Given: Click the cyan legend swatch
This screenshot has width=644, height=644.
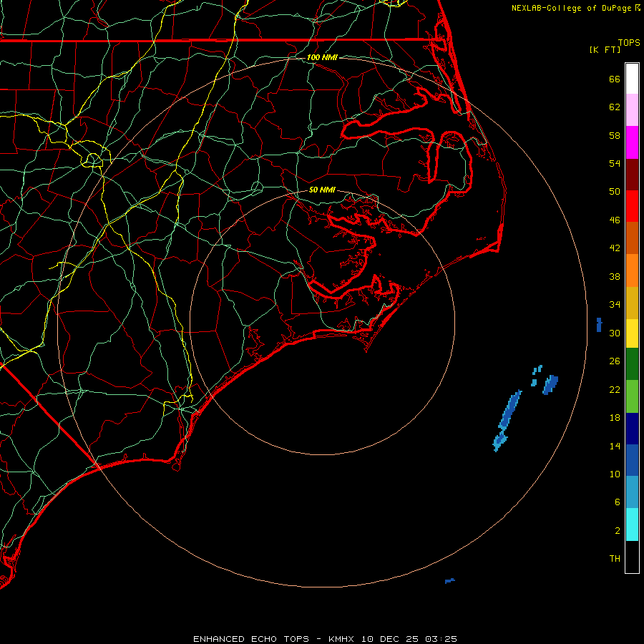Looking at the screenshot, I should coord(632,525).
